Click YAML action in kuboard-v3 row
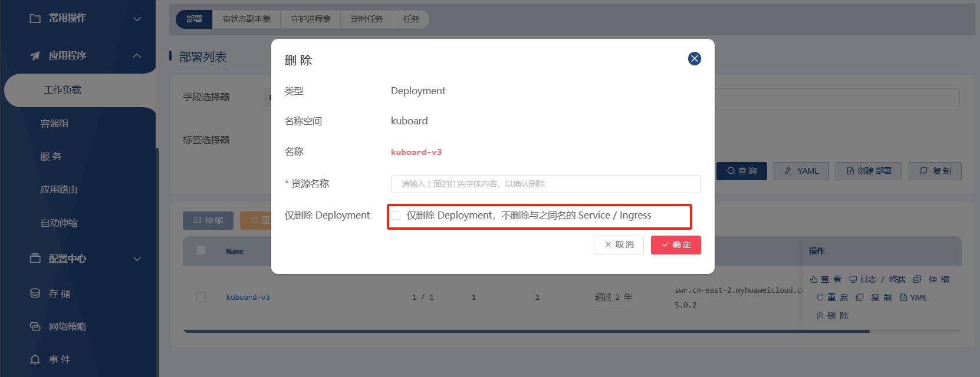 coord(914,297)
